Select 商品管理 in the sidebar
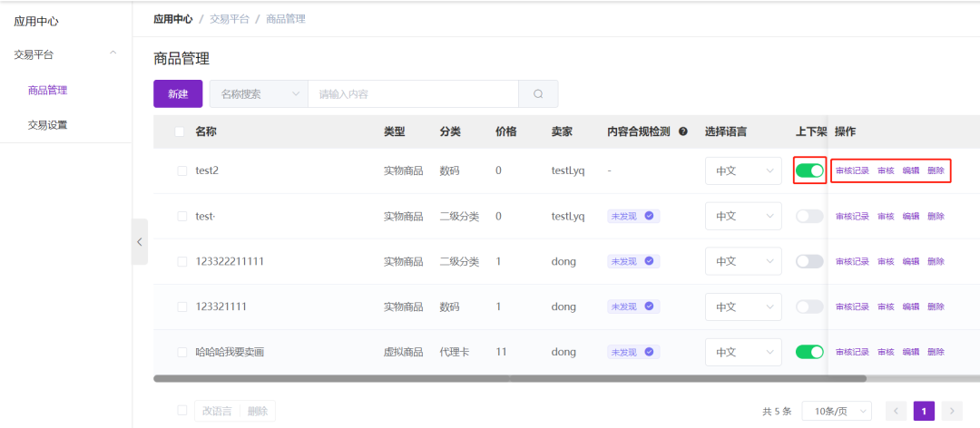Screen dimensions: 980x428 click(x=47, y=90)
